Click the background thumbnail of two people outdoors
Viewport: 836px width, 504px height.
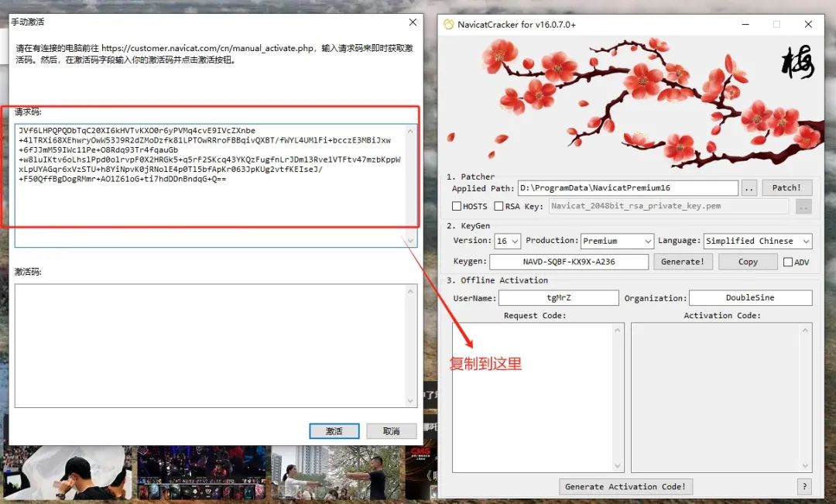tap(335, 474)
